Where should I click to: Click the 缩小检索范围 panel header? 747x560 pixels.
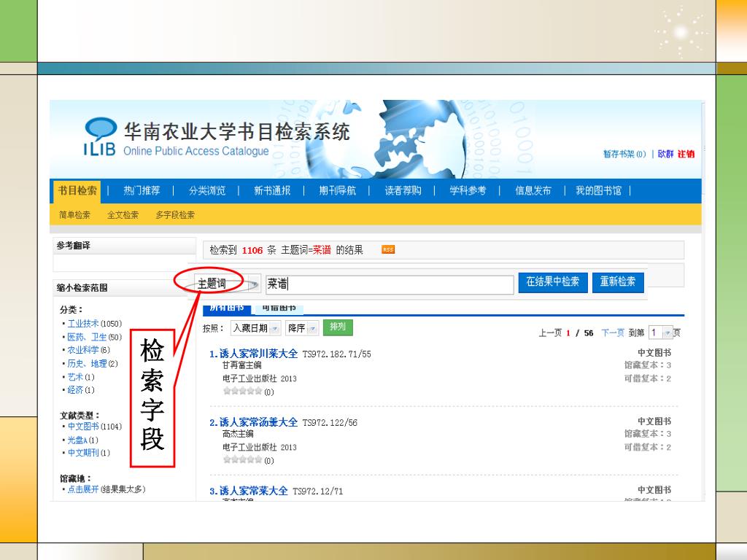pyautogui.click(x=124, y=287)
